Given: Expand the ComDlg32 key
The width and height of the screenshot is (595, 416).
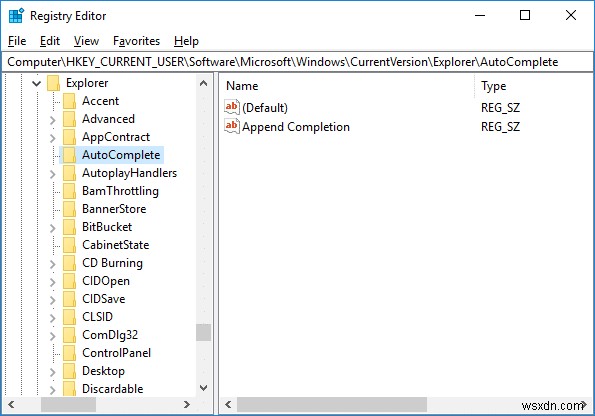Looking at the screenshot, I should tap(53, 336).
